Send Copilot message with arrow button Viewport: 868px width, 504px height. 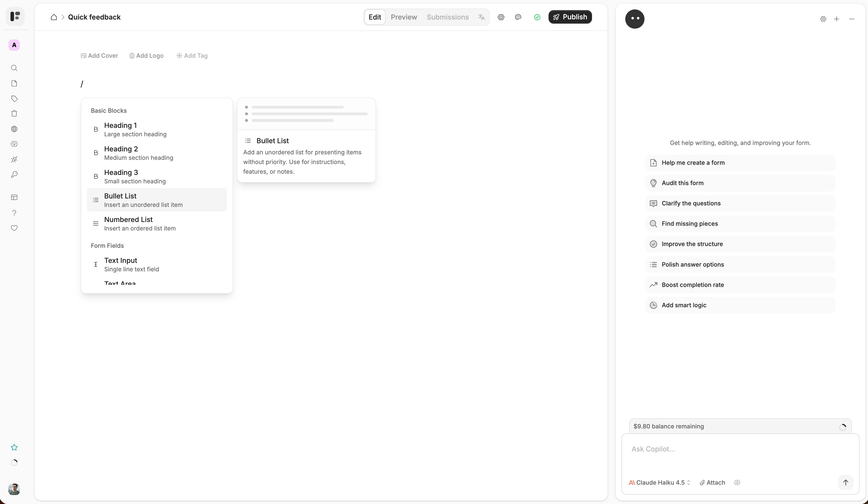coord(845,482)
